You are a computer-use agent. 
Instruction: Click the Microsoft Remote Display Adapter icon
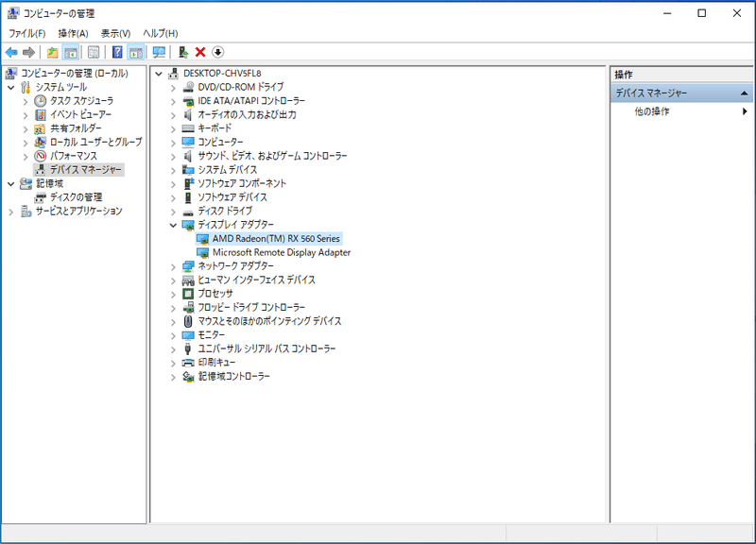(203, 252)
